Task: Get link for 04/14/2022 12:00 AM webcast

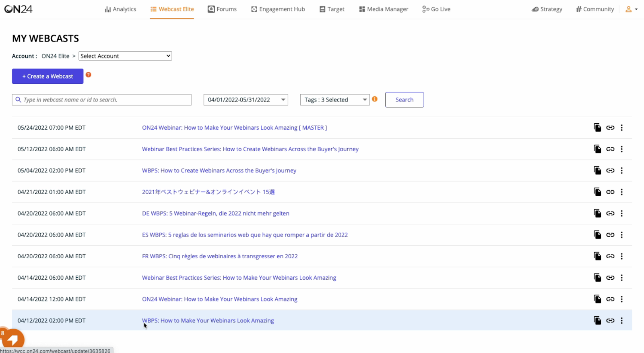Action: pos(610,299)
